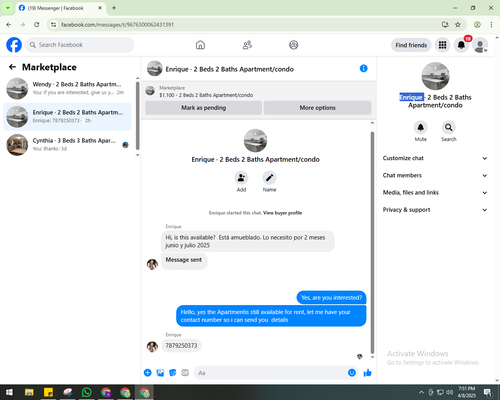This screenshot has height=400, width=500.
Task: Open the Facebook logo home link
Action: [14, 45]
